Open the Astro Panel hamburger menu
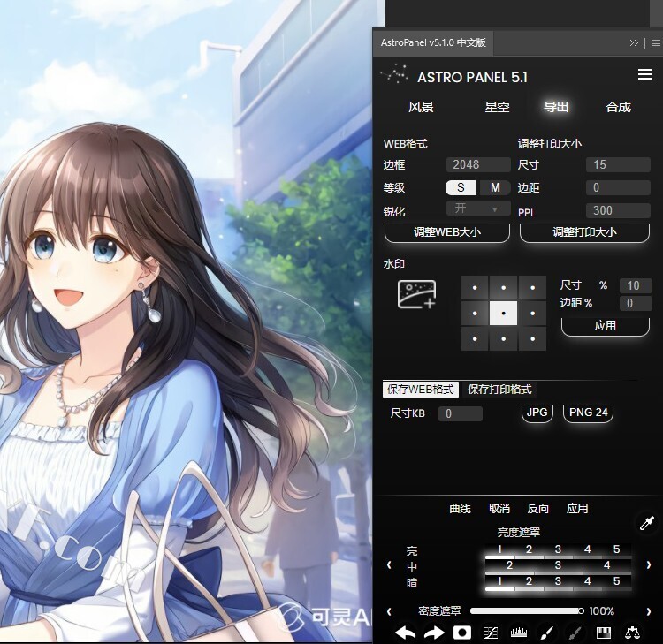 pyautogui.click(x=645, y=75)
